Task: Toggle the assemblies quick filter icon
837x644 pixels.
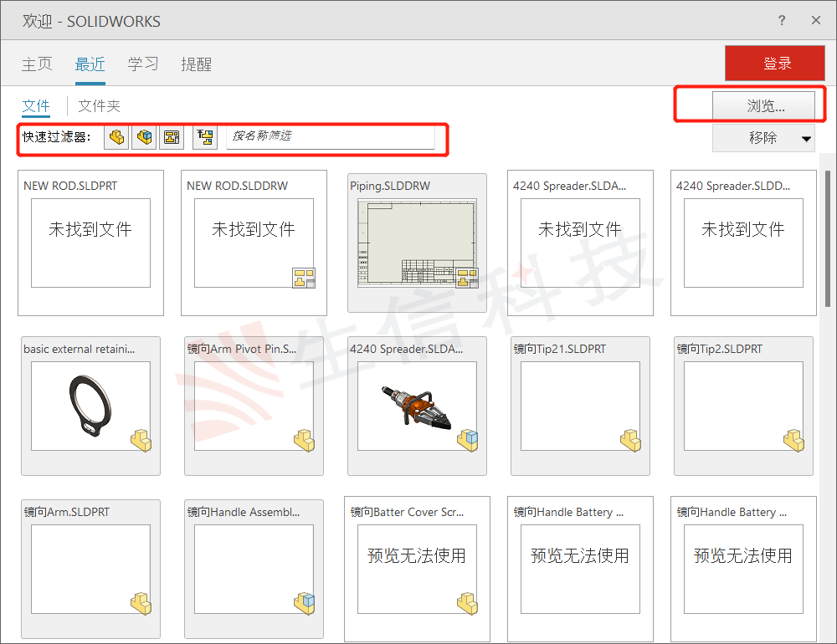Action: pos(144,137)
